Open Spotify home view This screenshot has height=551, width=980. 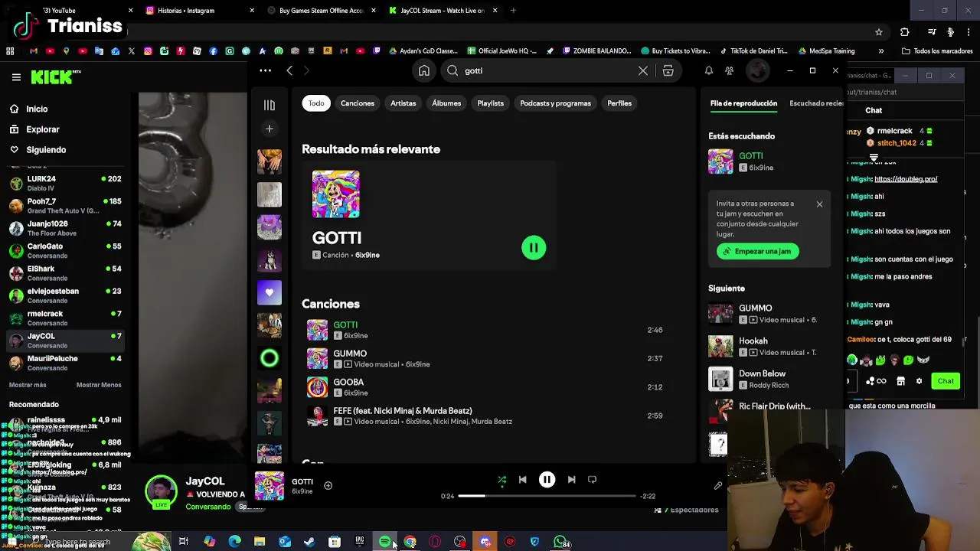(x=423, y=70)
